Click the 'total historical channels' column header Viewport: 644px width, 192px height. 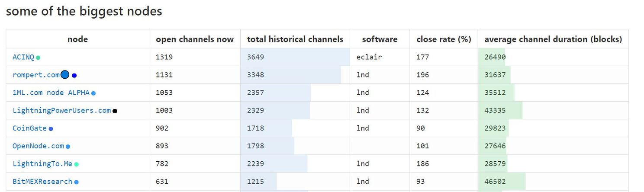295,39
